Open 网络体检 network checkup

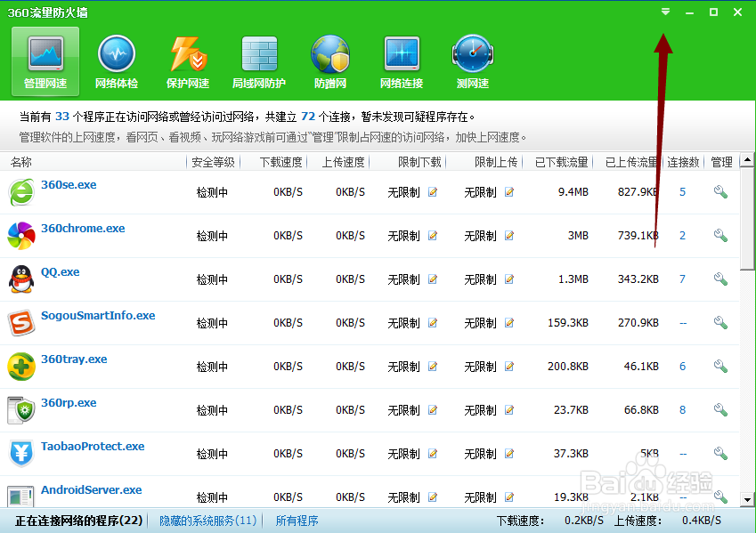tap(116, 61)
